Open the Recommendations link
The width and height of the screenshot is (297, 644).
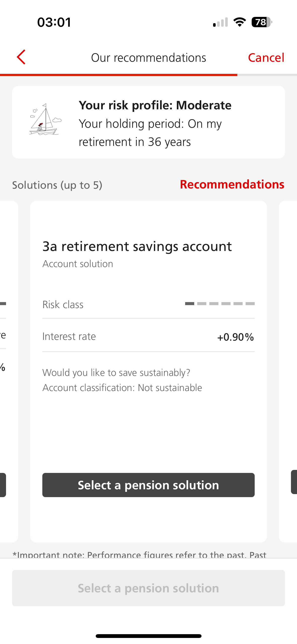pyautogui.click(x=232, y=184)
